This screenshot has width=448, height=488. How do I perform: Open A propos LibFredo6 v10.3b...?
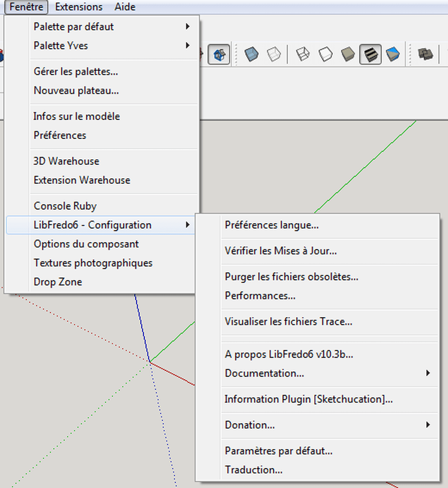point(318,354)
